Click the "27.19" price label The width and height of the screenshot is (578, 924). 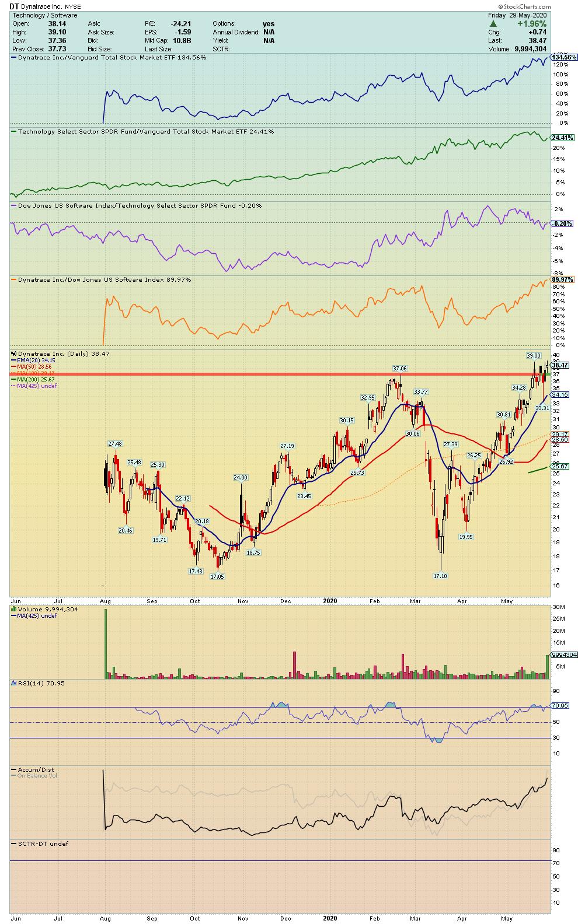[x=287, y=446]
